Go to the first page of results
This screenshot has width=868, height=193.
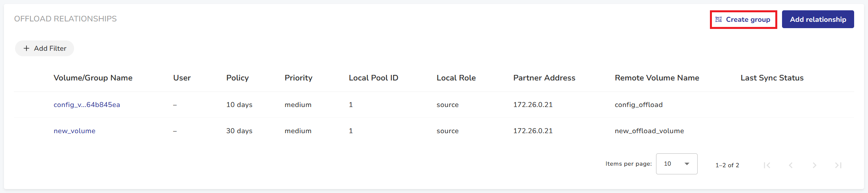(767, 165)
